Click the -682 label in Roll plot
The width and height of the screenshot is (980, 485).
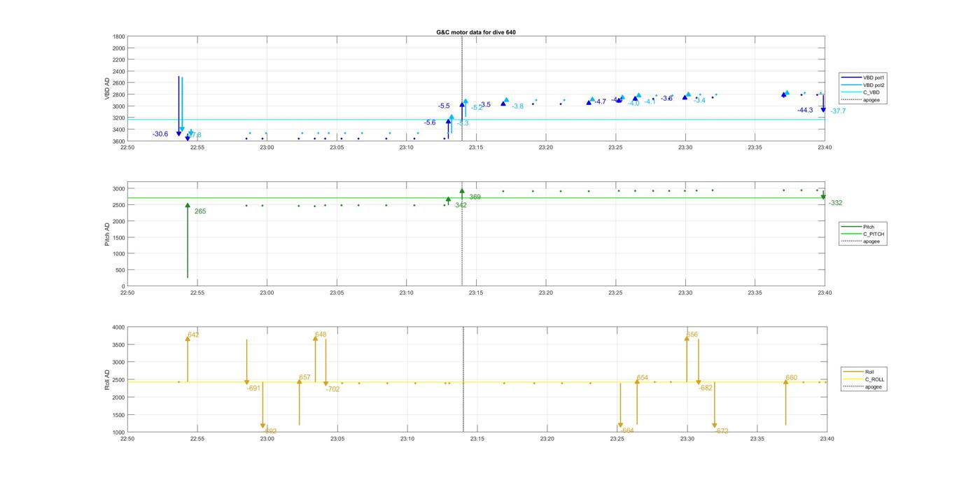(706, 388)
